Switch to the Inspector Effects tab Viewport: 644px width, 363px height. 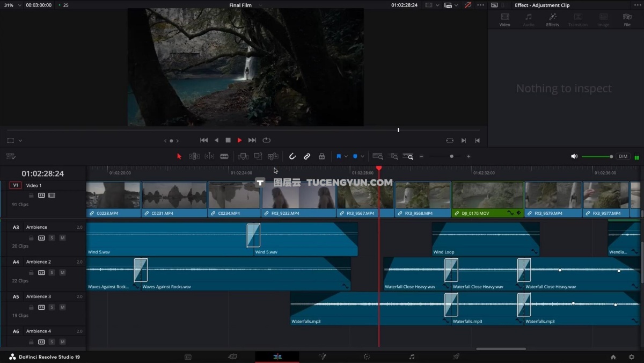[x=552, y=20]
